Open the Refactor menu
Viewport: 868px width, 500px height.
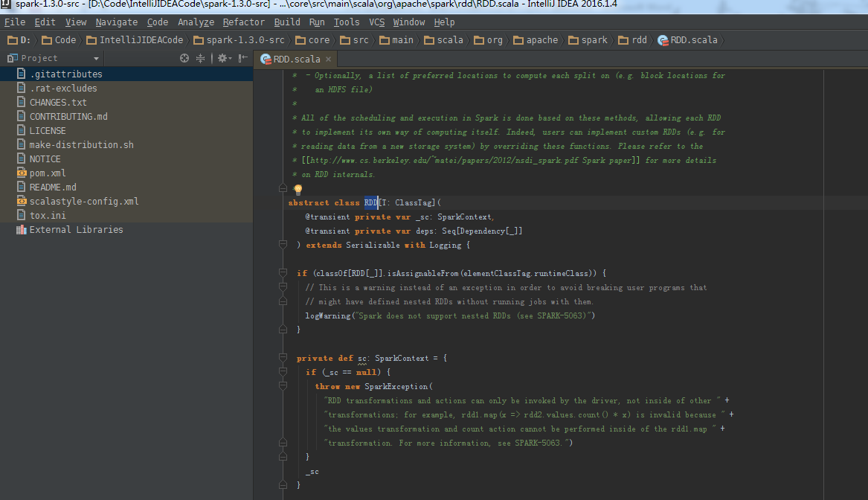[243, 22]
